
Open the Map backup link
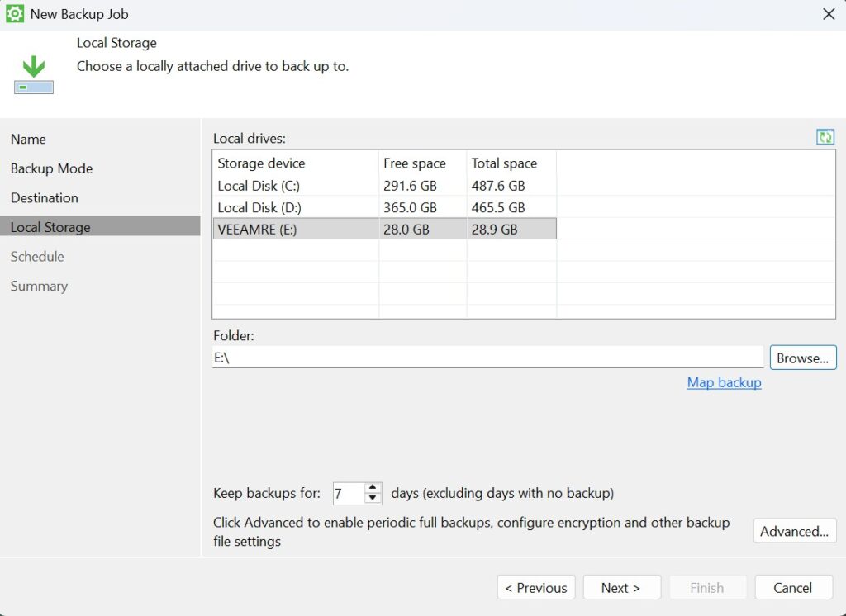click(724, 383)
